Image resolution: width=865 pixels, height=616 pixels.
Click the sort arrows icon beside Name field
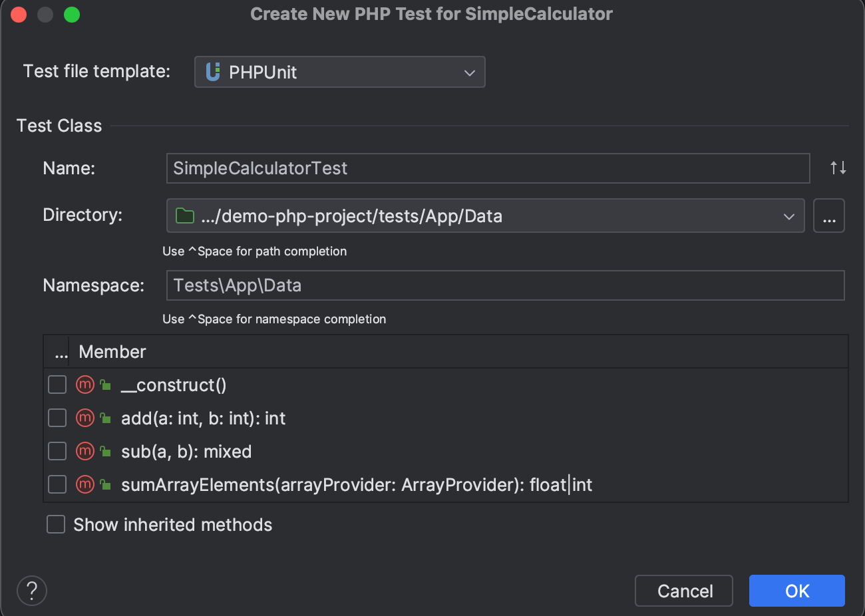tap(838, 168)
